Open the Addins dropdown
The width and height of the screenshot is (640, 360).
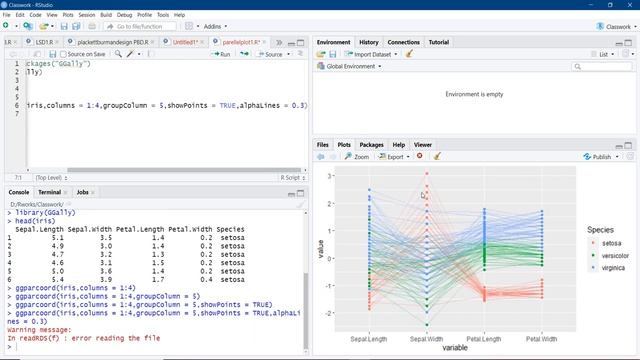tap(216, 27)
